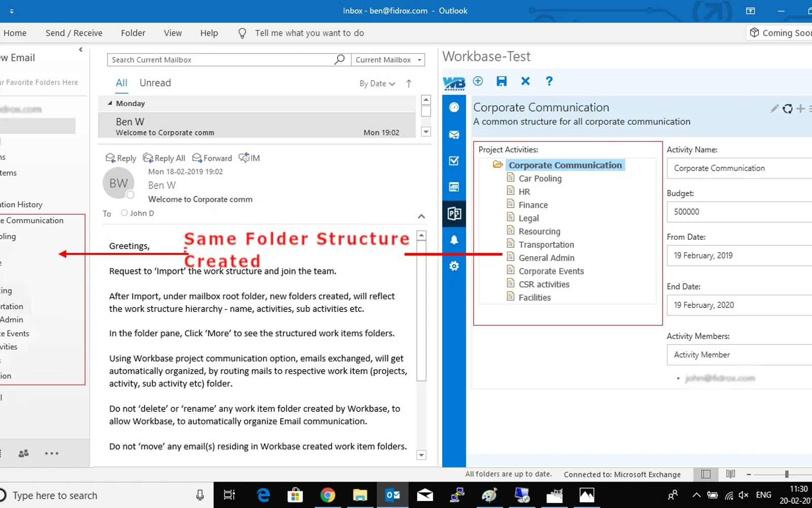Start an IM with the sender
This screenshot has width=812, height=508.
[249, 158]
